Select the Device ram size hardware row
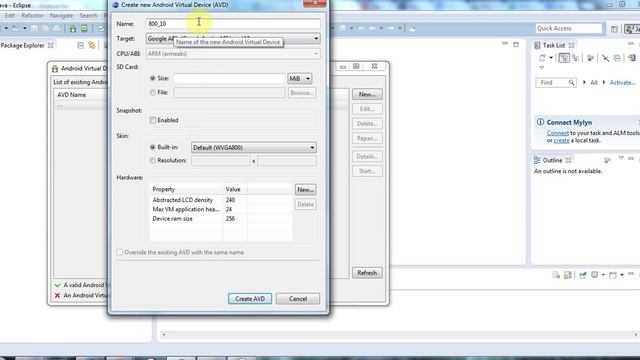 coord(221,219)
